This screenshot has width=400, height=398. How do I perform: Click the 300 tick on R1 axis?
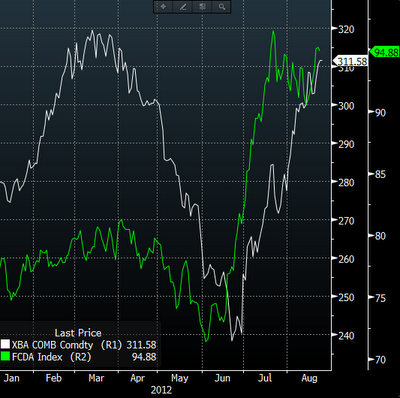[346, 106]
